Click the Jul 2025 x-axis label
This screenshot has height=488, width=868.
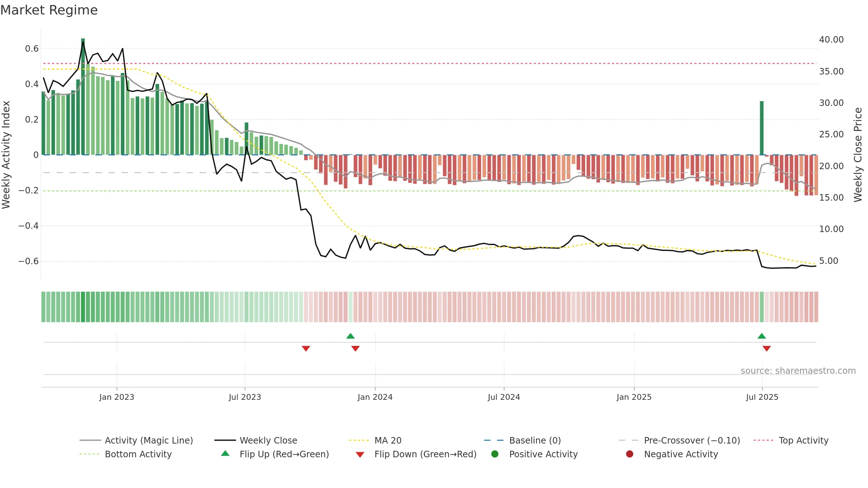pyautogui.click(x=762, y=397)
